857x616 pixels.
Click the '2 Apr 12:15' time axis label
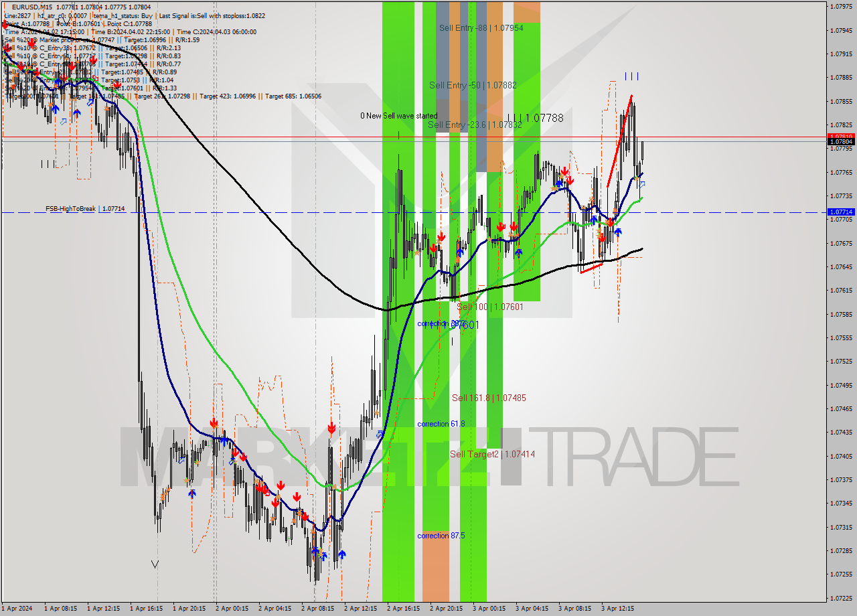(x=361, y=609)
